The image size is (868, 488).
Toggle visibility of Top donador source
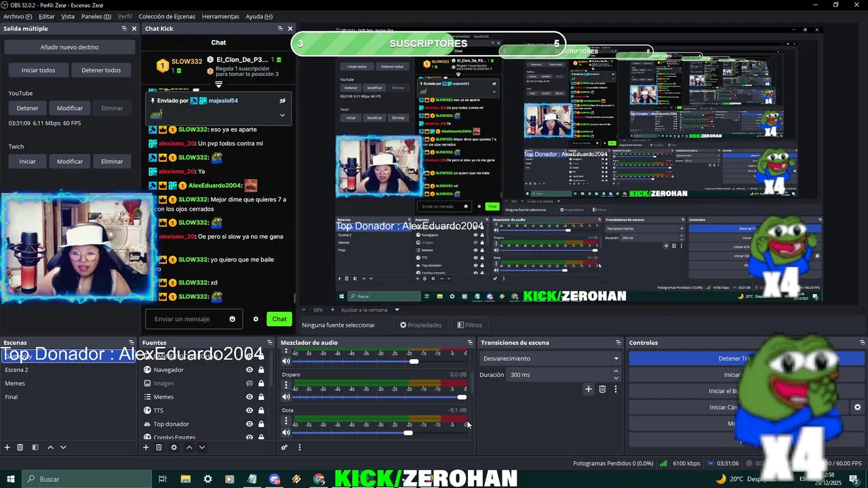click(250, 424)
